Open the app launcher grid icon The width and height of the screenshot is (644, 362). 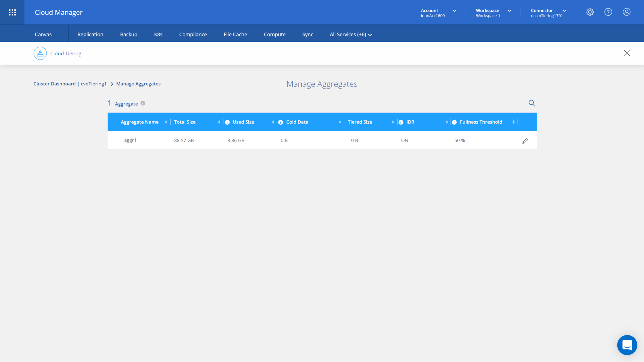tap(12, 12)
